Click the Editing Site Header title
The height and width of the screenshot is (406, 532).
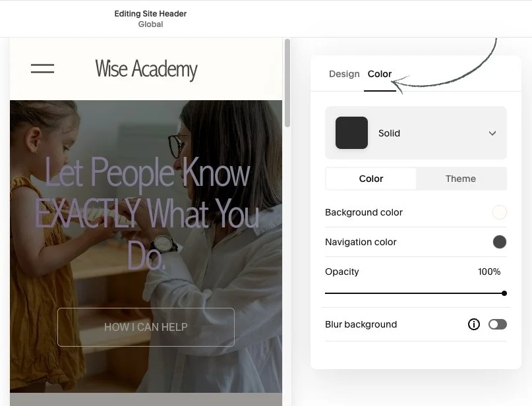(150, 14)
